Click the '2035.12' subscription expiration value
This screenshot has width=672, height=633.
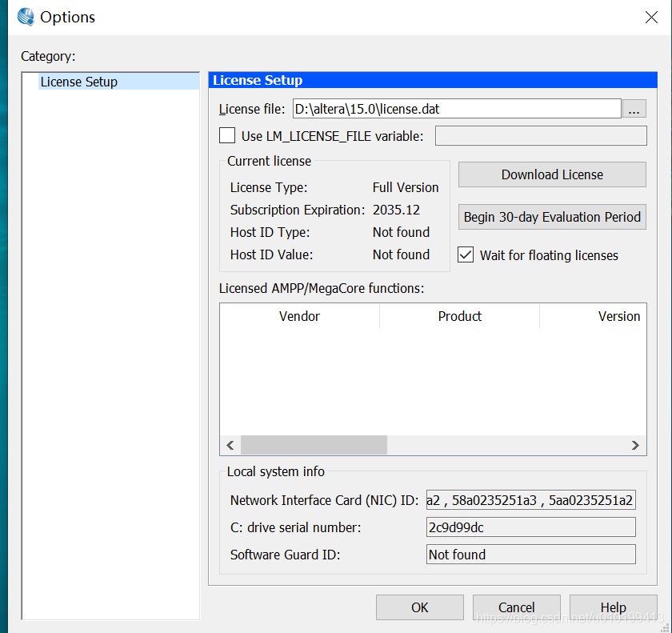tap(396, 210)
